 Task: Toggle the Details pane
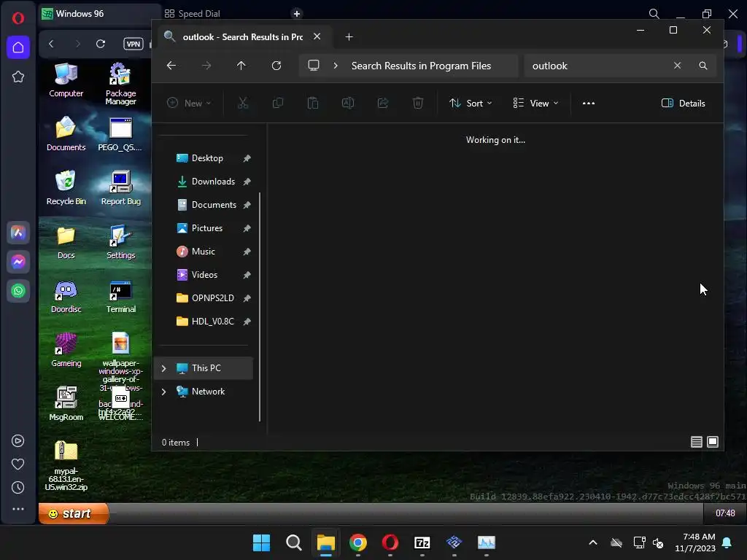683,103
